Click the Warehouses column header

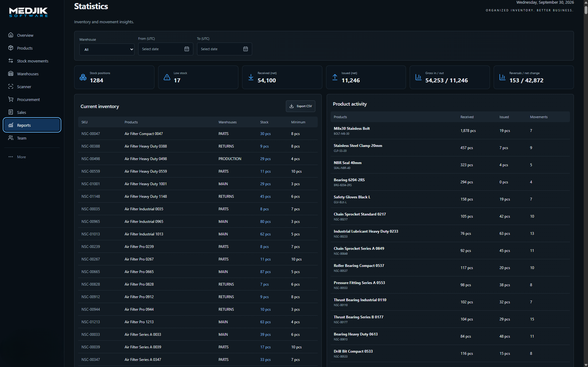tap(227, 122)
